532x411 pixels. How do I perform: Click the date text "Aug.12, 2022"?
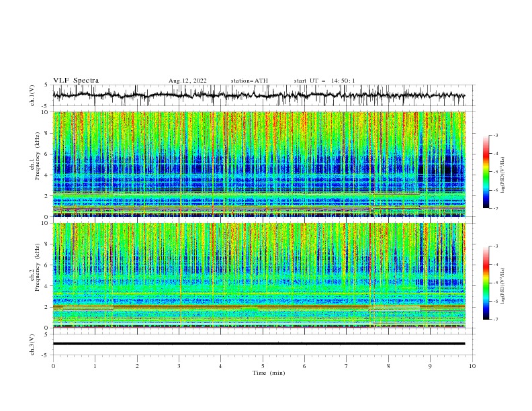187,81
